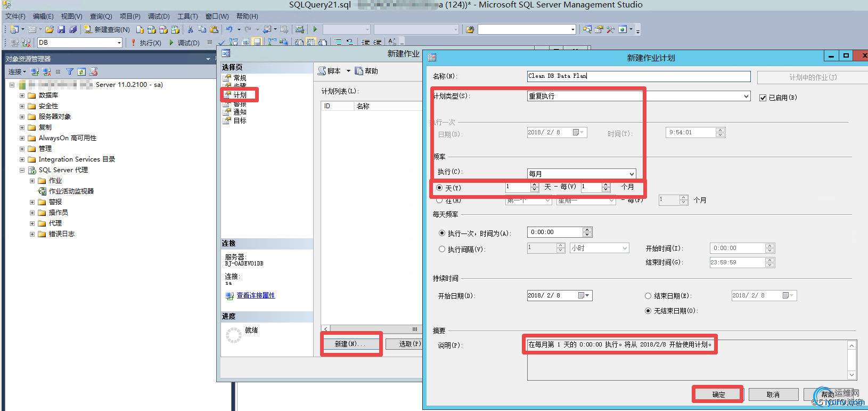The image size is (868, 411).
Task: Select the 无结束日期(O) radio button
Action: pyautogui.click(x=648, y=311)
